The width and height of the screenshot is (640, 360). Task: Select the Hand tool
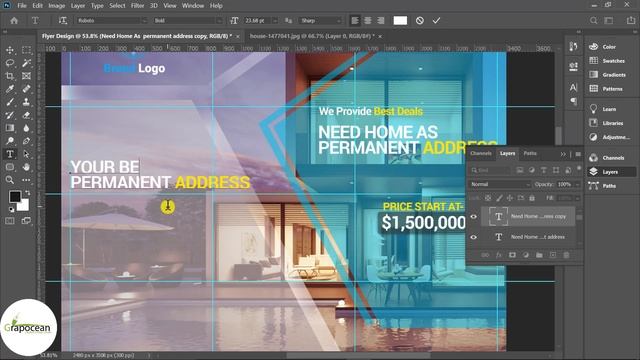[27, 167]
